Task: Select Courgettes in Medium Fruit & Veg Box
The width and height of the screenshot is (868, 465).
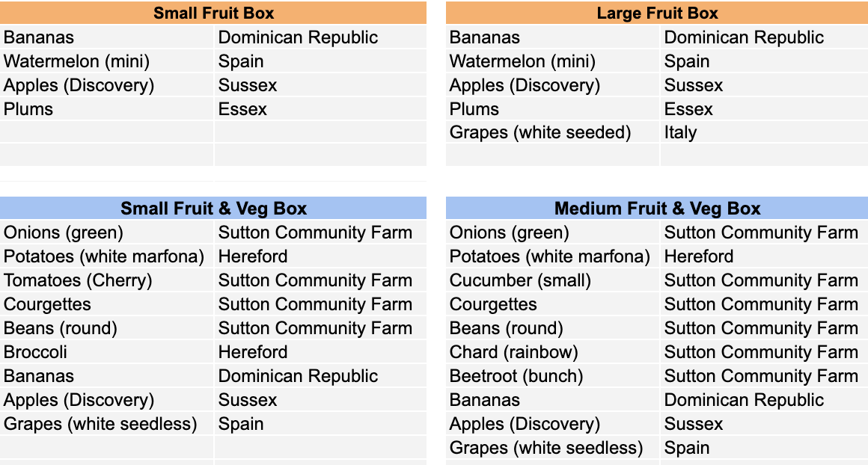Action: (x=552, y=304)
